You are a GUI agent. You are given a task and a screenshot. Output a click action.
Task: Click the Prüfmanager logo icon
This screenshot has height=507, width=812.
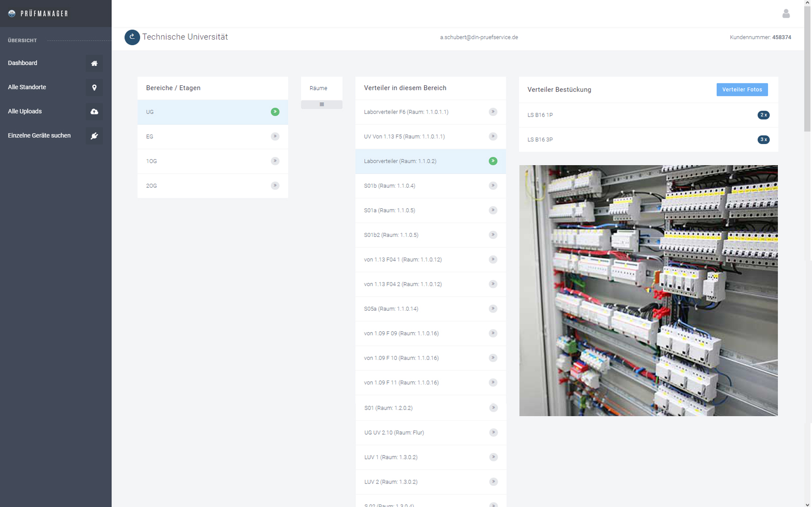coord(12,14)
